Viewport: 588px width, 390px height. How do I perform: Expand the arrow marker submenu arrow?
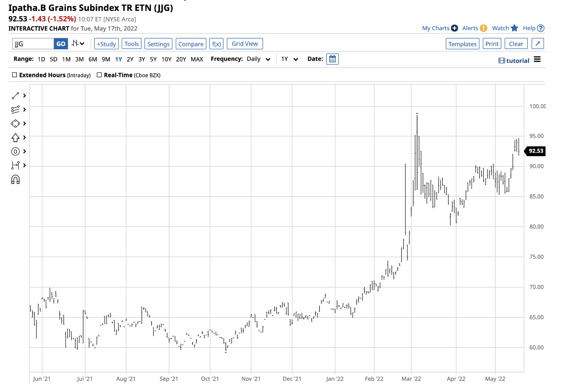(x=24, y=137)
